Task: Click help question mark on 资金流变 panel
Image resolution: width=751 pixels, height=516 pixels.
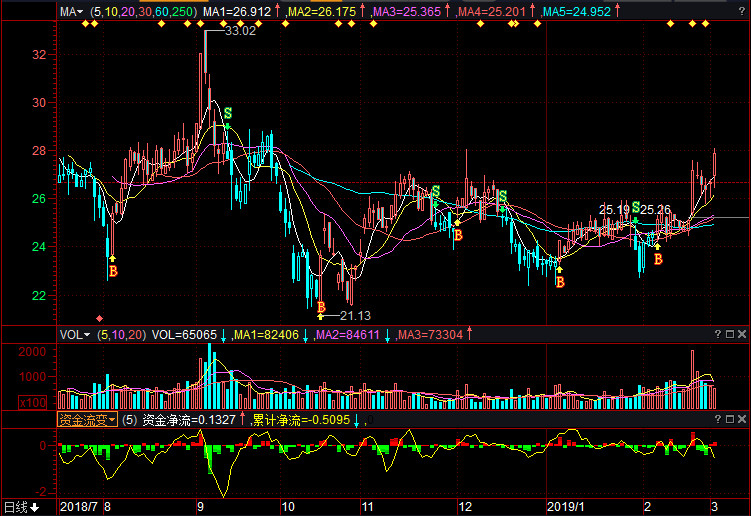Action: tap(717, 419)
